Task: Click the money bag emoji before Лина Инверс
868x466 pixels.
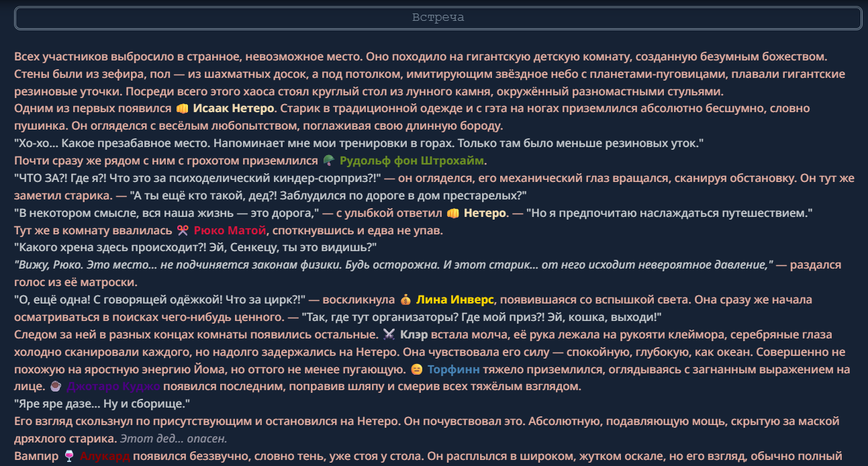Action: point(405,299)
